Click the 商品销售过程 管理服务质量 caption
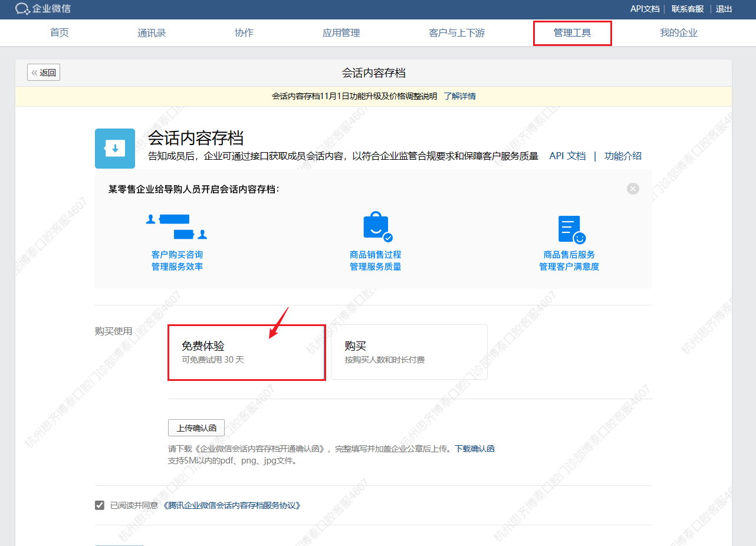The image size is (756, 546). (x=376, y=261)
